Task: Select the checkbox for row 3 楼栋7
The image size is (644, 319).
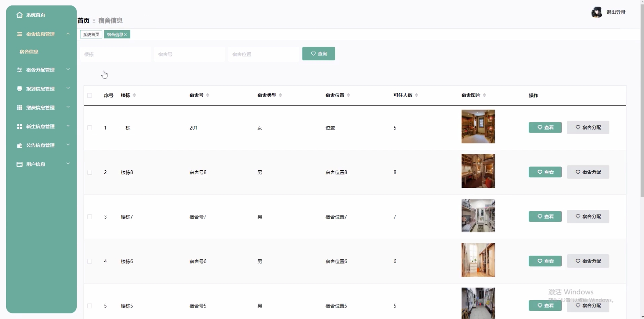Action: (x=90, y=217)
